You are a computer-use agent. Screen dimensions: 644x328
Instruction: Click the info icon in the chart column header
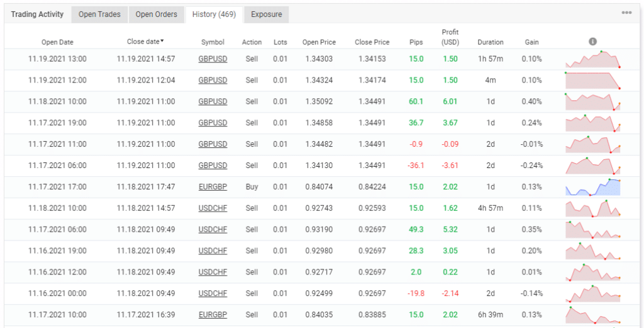click(x=592, y=42)
